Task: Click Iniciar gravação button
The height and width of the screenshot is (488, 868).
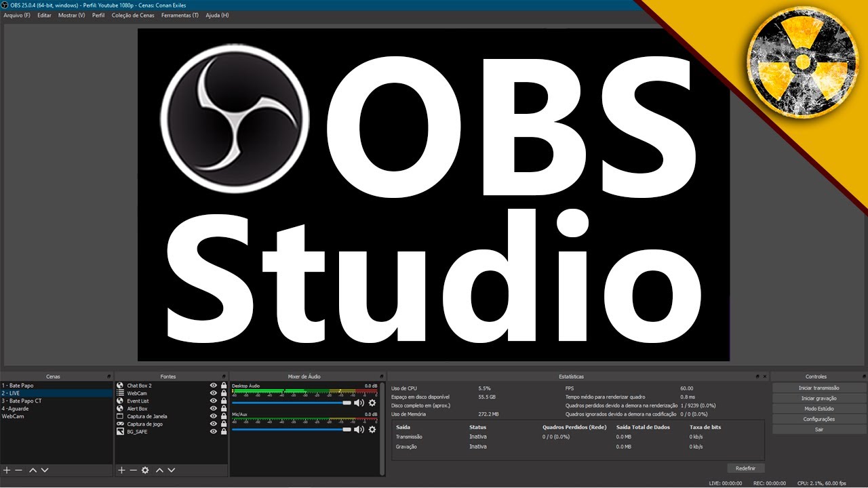Action: pyautogui.click(x=818, y=399)
